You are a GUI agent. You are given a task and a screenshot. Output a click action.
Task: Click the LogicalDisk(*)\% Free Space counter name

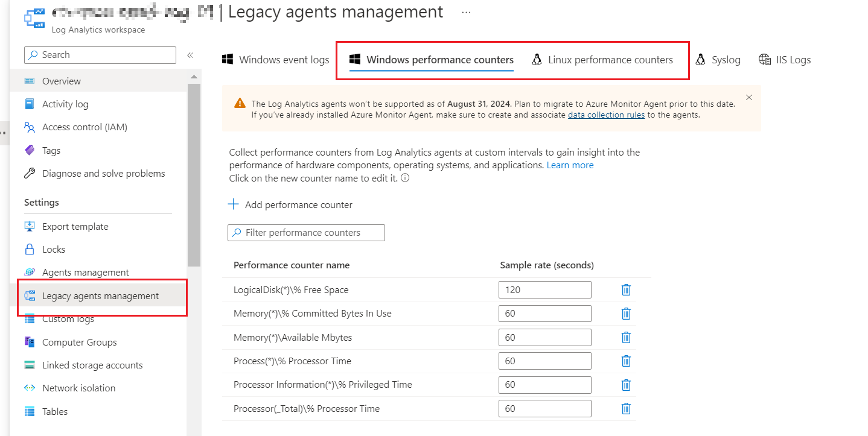coord(291,290)
